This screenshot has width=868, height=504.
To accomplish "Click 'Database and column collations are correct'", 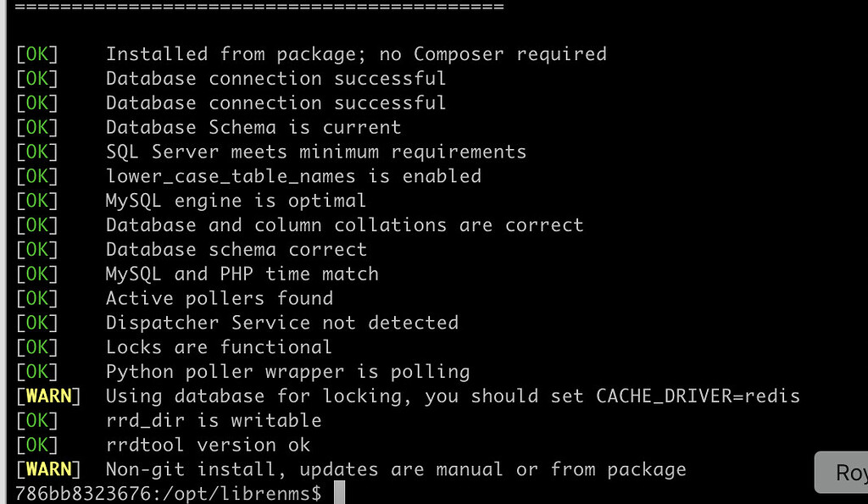I will [344, 225].
